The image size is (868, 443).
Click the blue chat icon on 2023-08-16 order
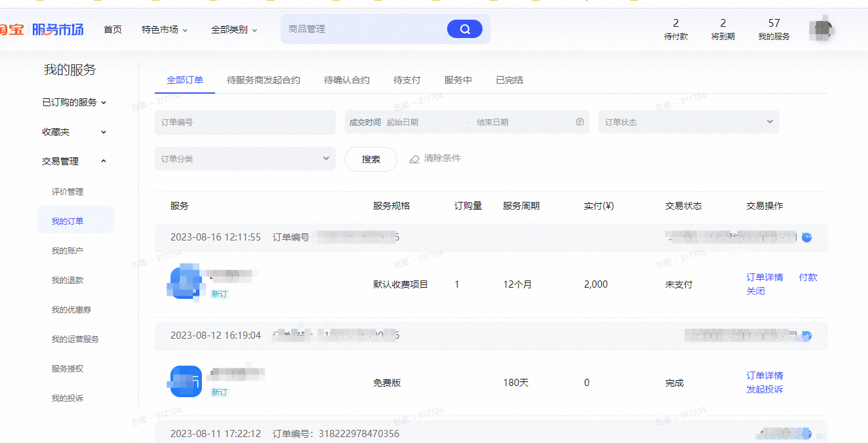point(806,237)
